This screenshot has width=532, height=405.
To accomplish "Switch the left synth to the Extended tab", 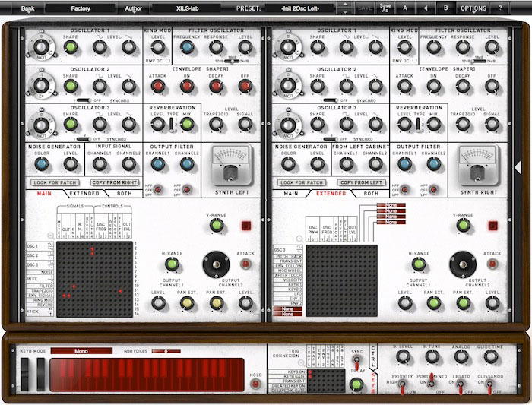I will pyautogui.click(x=84, y=194).
